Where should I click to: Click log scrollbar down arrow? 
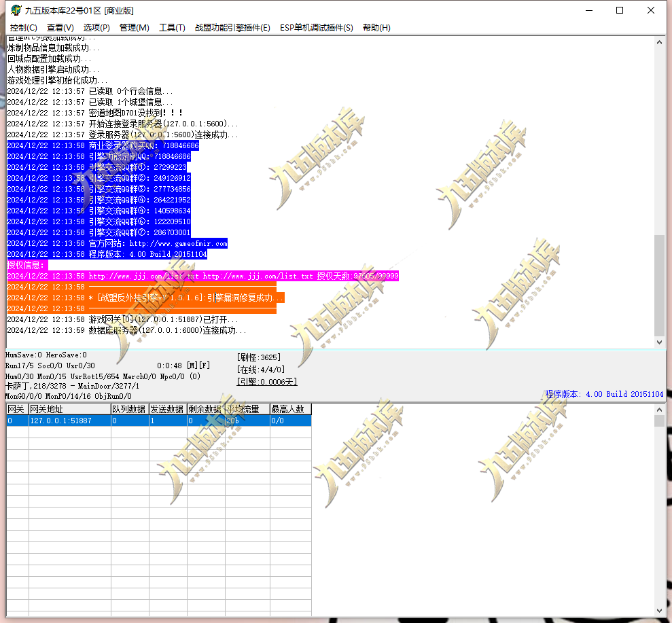pyautogui.click(x=659, y=342)
